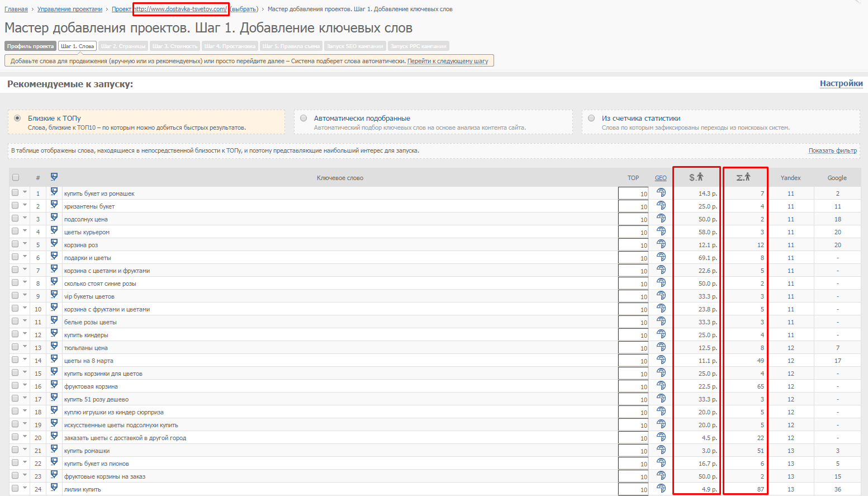This screenshot has width=868, height=496.
Task: Check the box for 'подсолнух цена'
Action: [15, 218]
